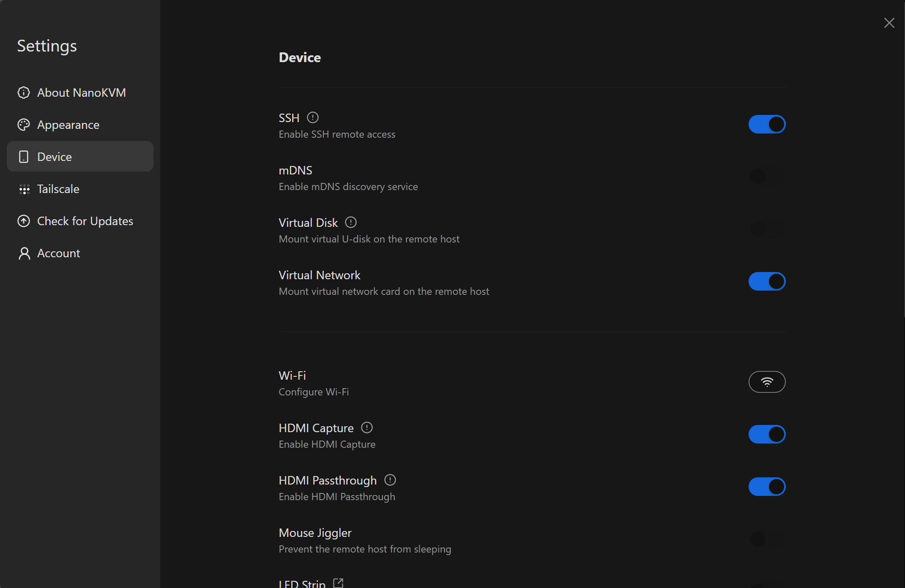Disable HDMI Passthrough
The image size is (905, 588).
click(767, 486)
